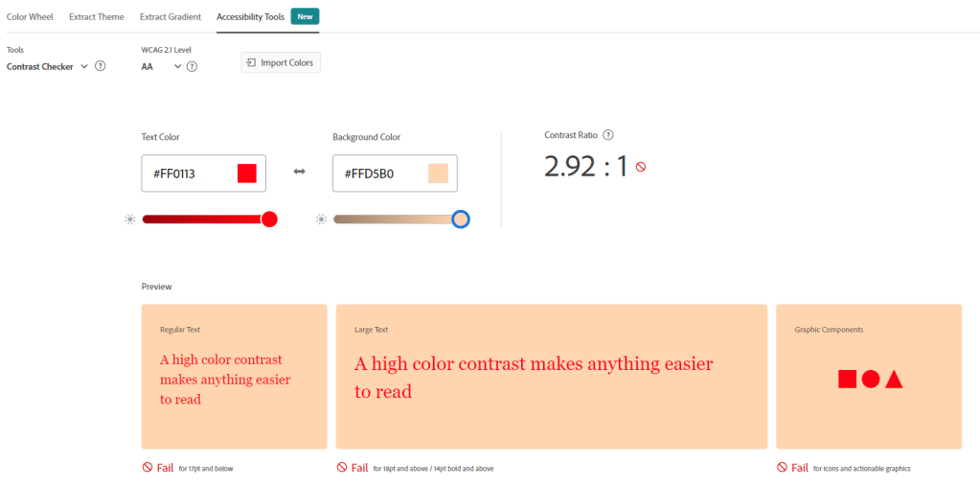Click the WCAG level help icon

[192, 66]
